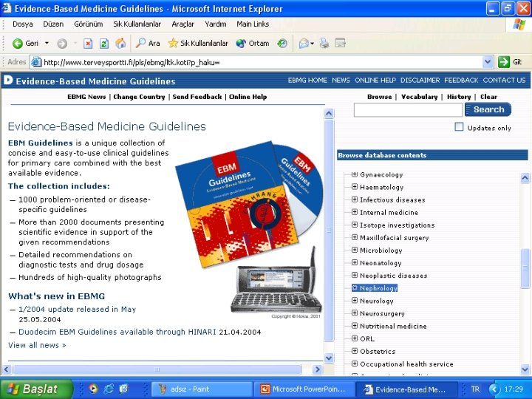Click the Git go arrow icon
The image size is (532, 399).
tap(504, 62)
